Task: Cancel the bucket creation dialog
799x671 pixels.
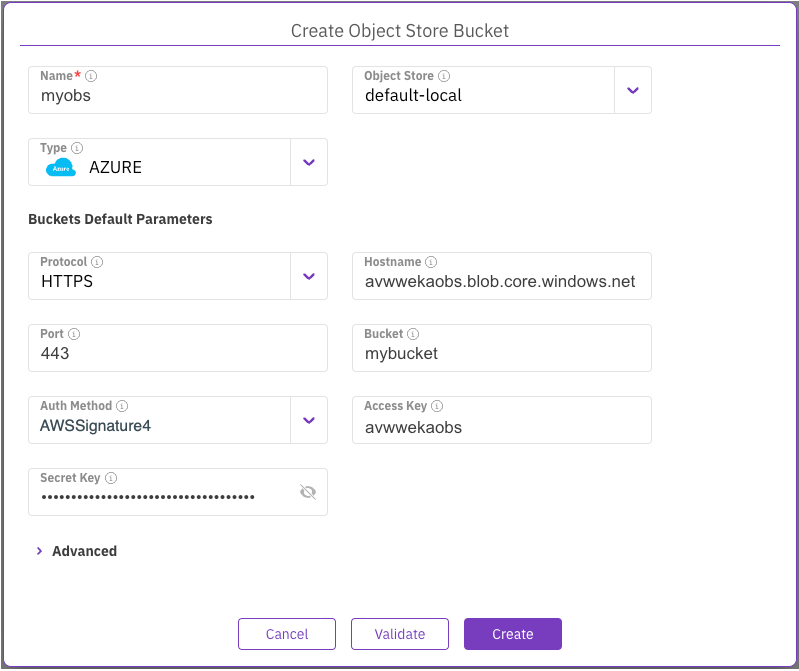Action: 287,634
